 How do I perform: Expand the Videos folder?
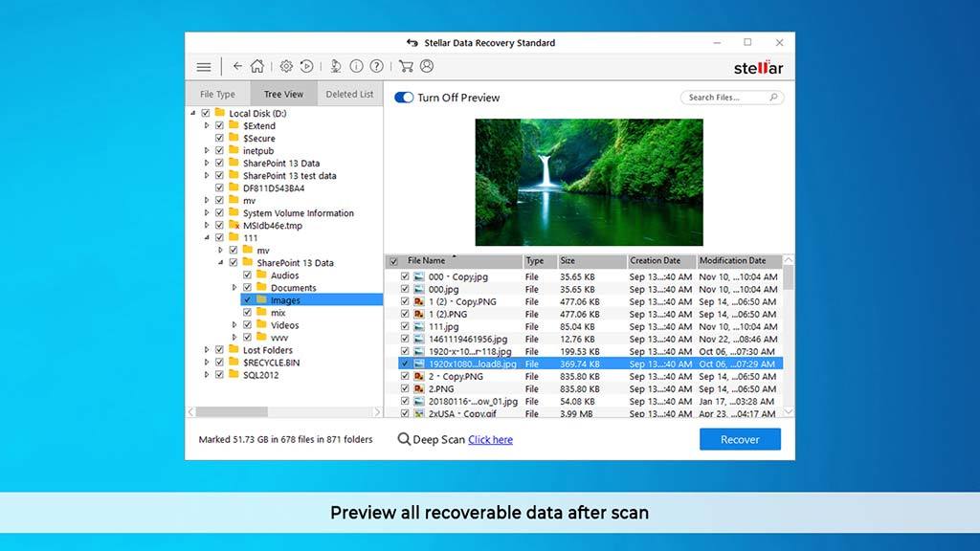click(234, 325)
